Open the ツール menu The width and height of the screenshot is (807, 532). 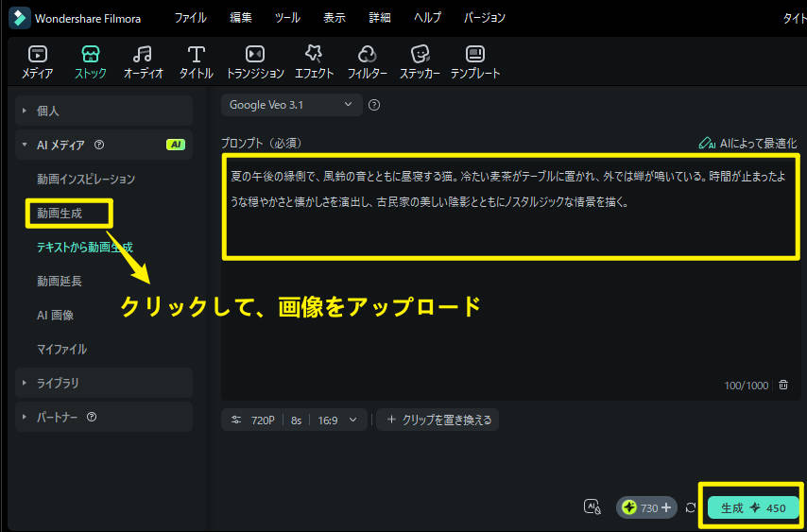click(x=287, y=18)
